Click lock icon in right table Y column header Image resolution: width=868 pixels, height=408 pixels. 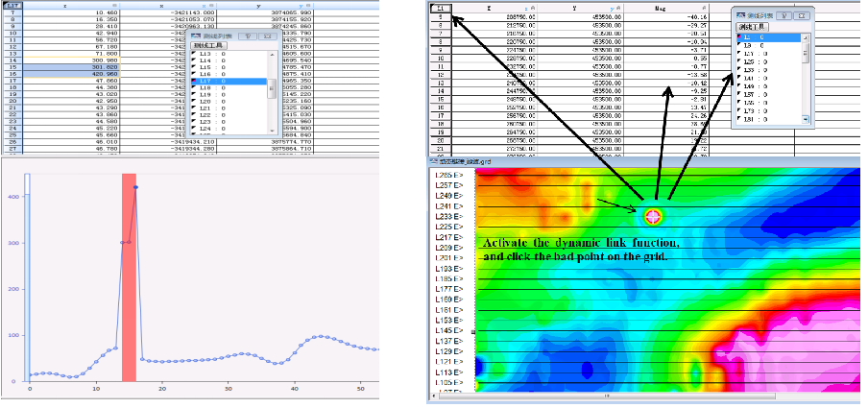click(x=616, y=9)
